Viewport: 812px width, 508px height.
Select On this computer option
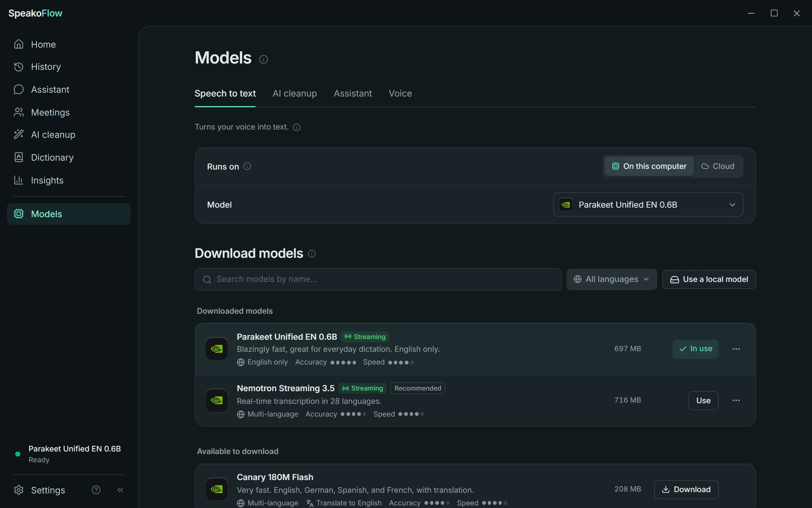[649, 166]
